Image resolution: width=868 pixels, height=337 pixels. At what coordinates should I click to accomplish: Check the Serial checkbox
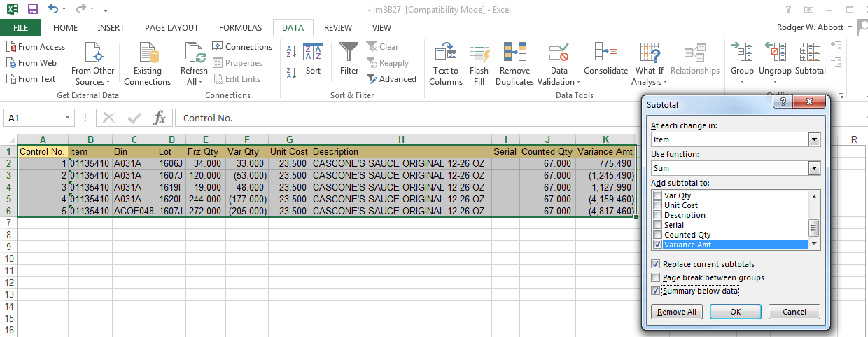point(657,225)
